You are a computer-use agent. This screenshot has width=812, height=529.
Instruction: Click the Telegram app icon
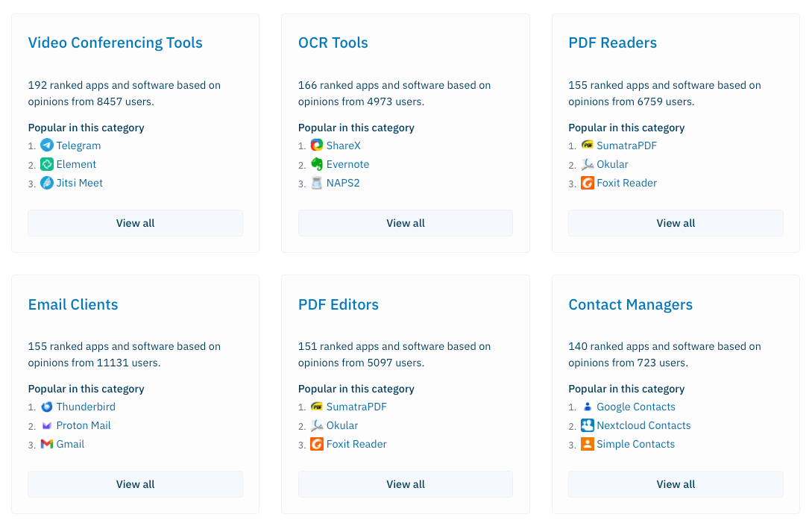tap(47, 145)
